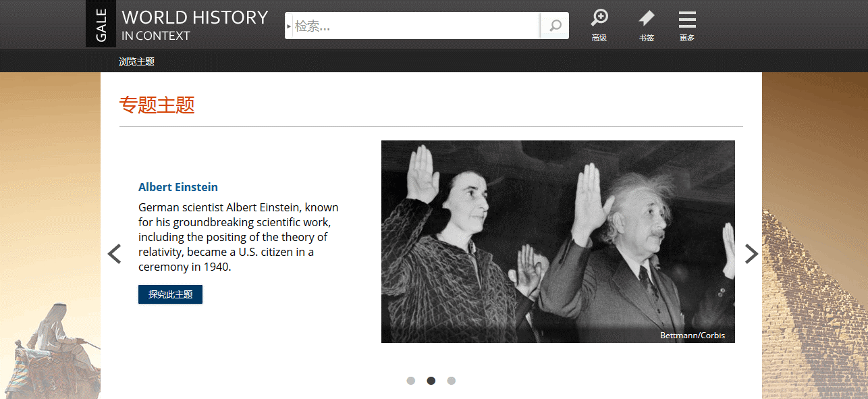Select the third carousel dot indicator
This screenshot has height=399, width=868.
pos(452,381)
